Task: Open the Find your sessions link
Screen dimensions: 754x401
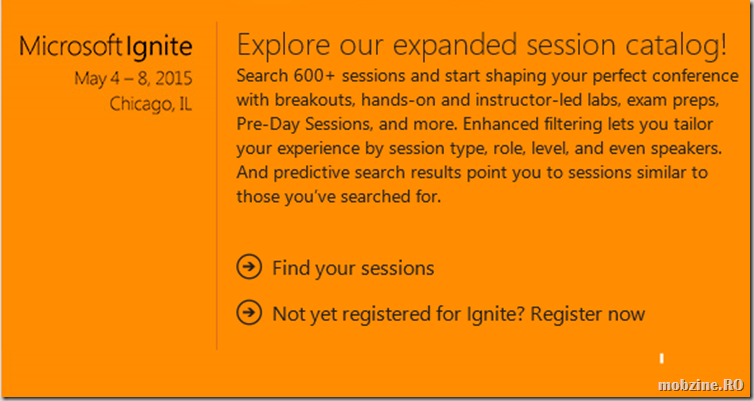Action: pyautogui.click(x=353, y=268)
